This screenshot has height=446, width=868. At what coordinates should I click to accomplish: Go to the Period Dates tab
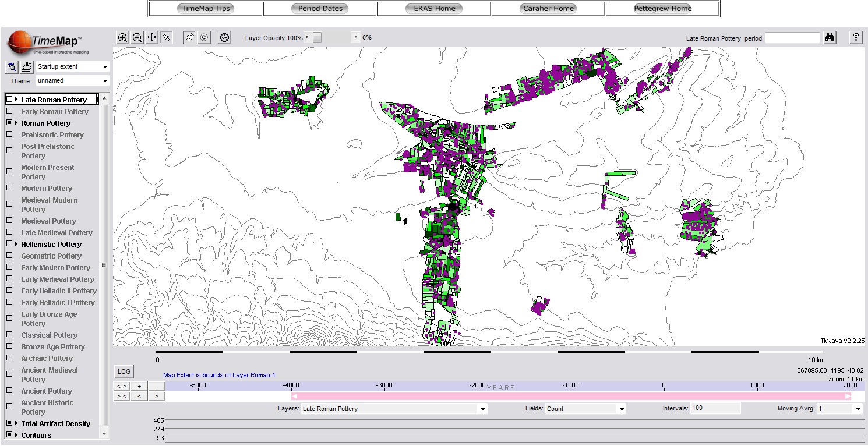(320, 9)
